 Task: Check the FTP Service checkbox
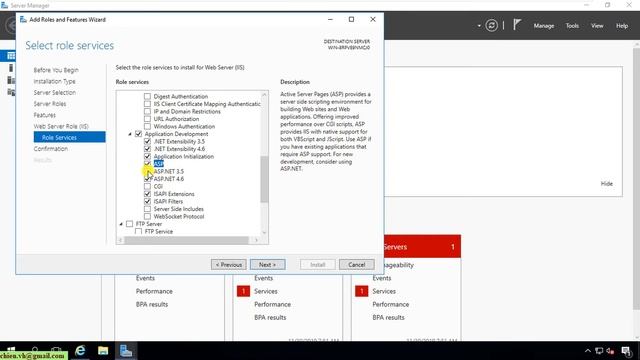click(138, 231)
